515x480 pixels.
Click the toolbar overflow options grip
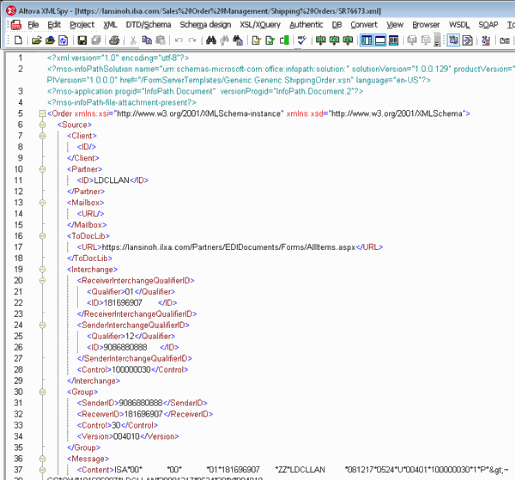(x=437, y=40)
